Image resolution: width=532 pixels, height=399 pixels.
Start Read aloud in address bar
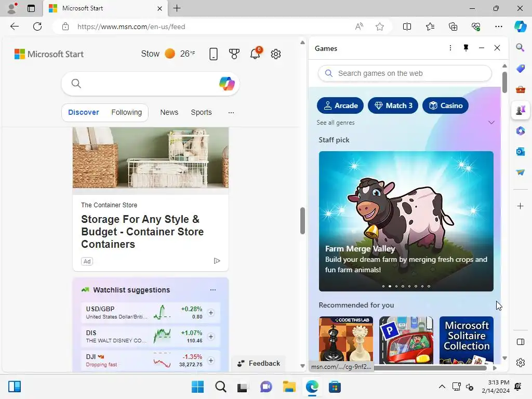click(x=359, y=26)
